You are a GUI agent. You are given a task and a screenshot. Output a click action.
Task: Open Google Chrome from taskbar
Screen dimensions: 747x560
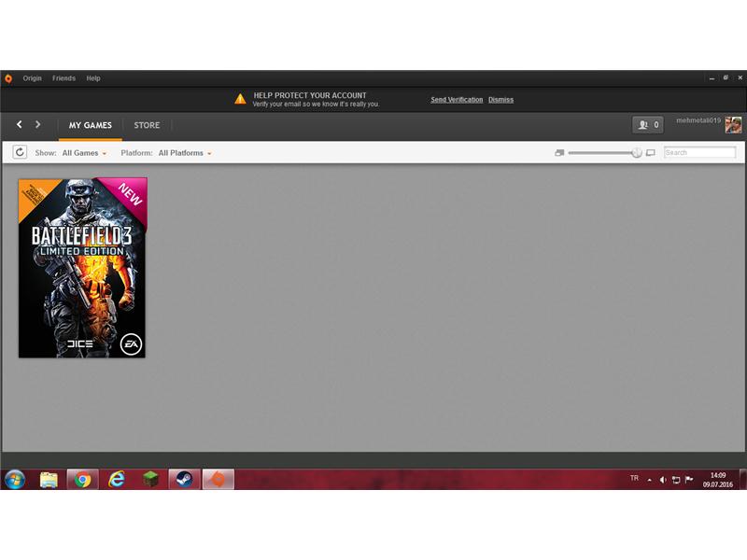click(x=82, y=480)
